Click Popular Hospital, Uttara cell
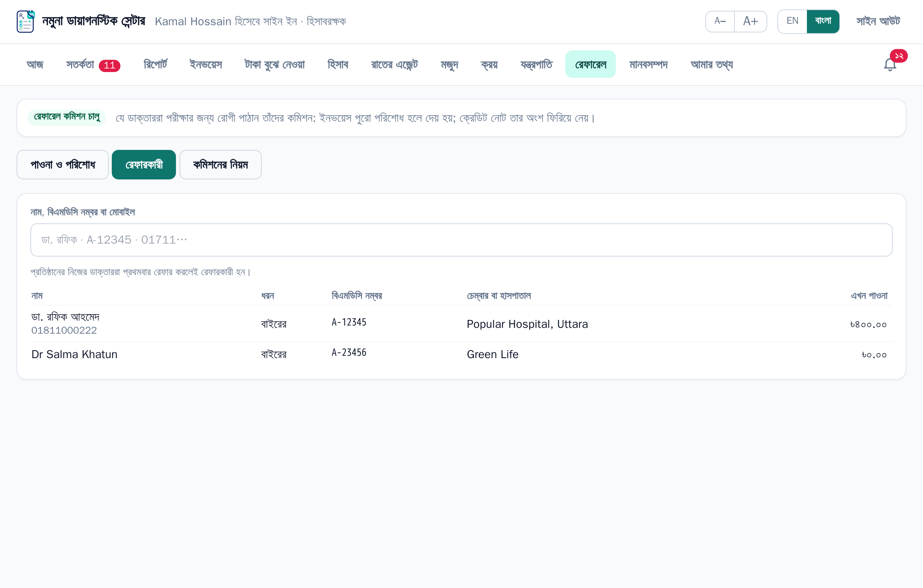 tap(527, 324)
